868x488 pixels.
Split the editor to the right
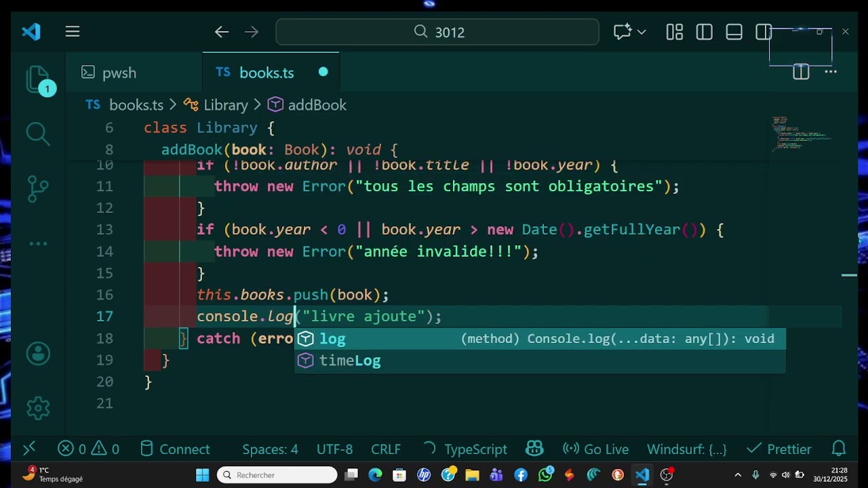[x=801, y=72]
